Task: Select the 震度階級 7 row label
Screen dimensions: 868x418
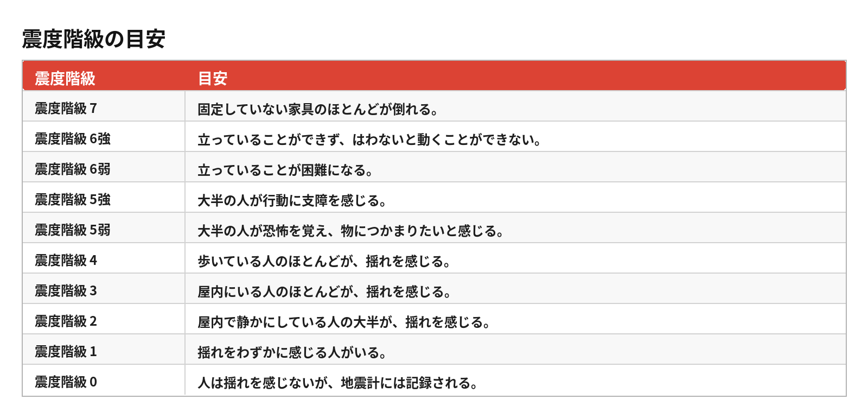Action: 66,109
